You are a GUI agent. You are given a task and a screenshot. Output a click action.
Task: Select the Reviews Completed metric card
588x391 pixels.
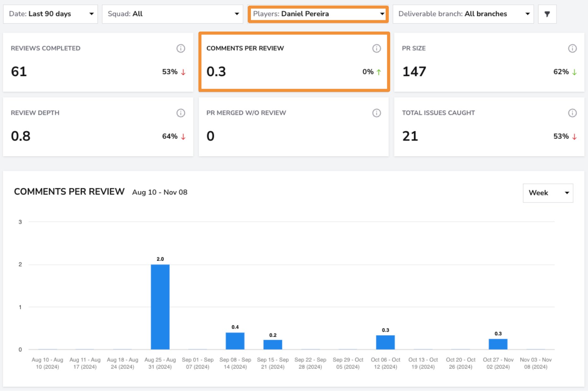point(98,62)
